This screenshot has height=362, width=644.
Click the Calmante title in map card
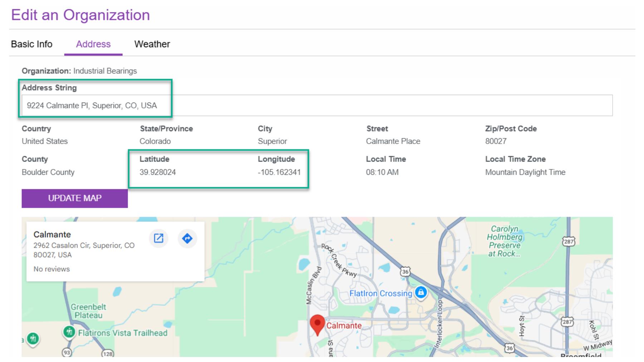[52, 234]
